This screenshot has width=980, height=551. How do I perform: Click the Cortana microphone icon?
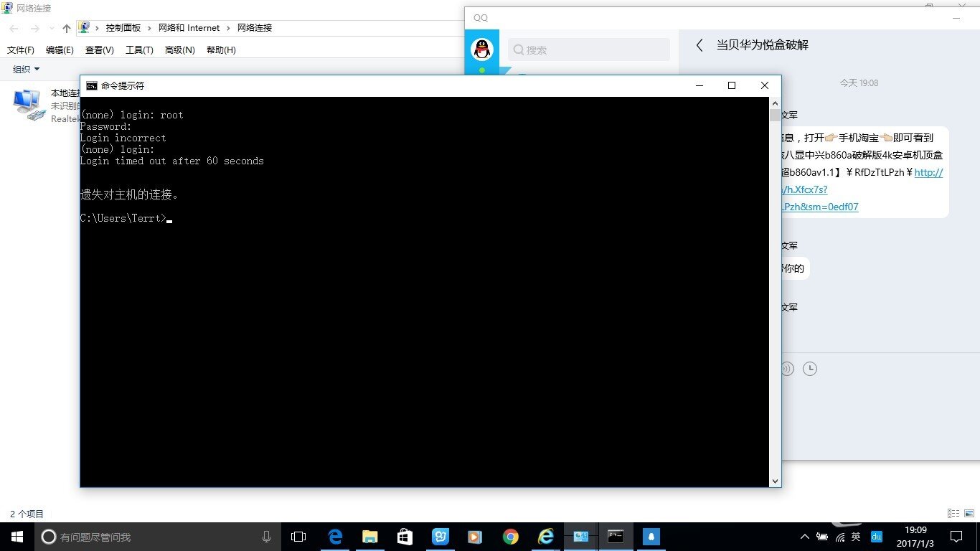[x=267, y=537]
